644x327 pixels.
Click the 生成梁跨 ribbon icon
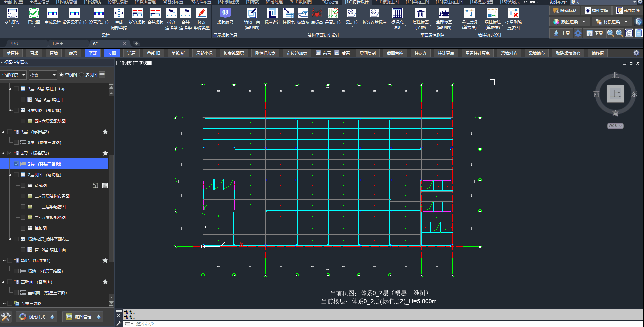click(x=52, y=14)
